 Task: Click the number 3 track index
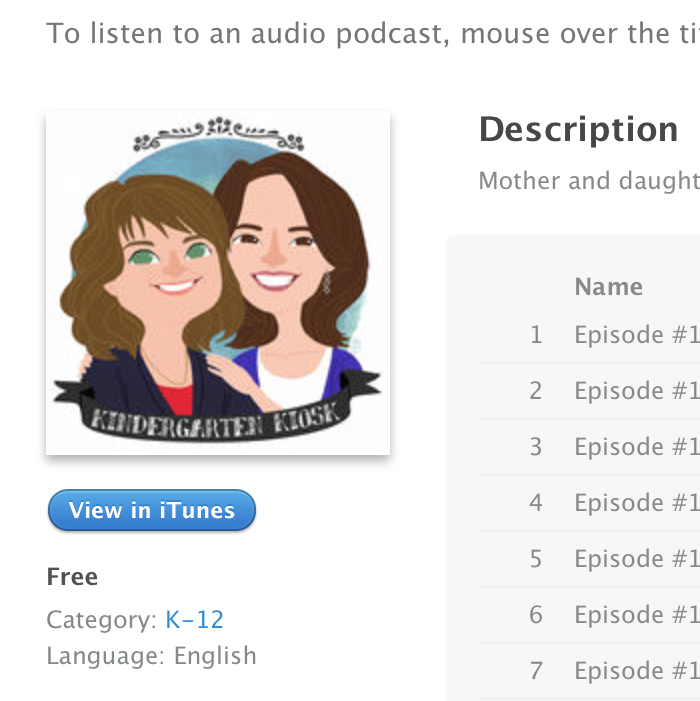(536, 447)
